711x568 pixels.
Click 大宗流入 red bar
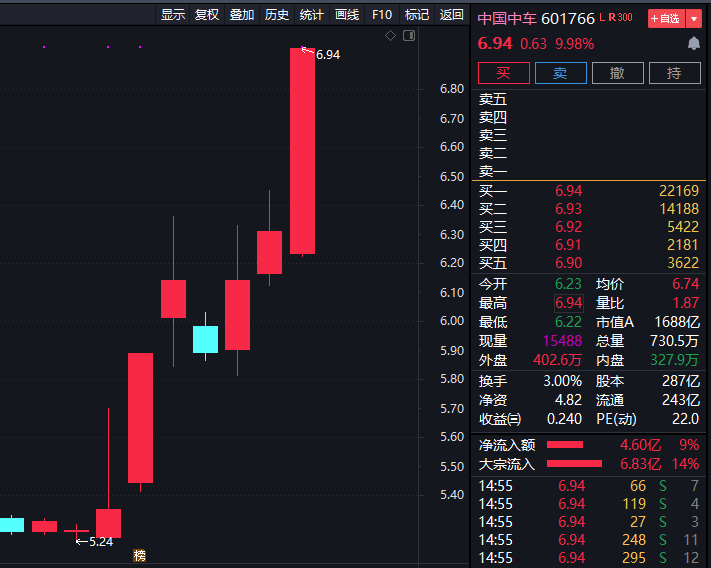(574, 464)
